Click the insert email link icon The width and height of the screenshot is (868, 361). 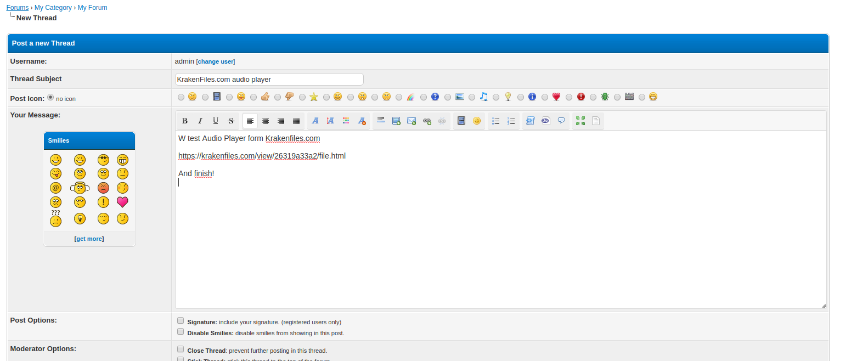(412, 121)
